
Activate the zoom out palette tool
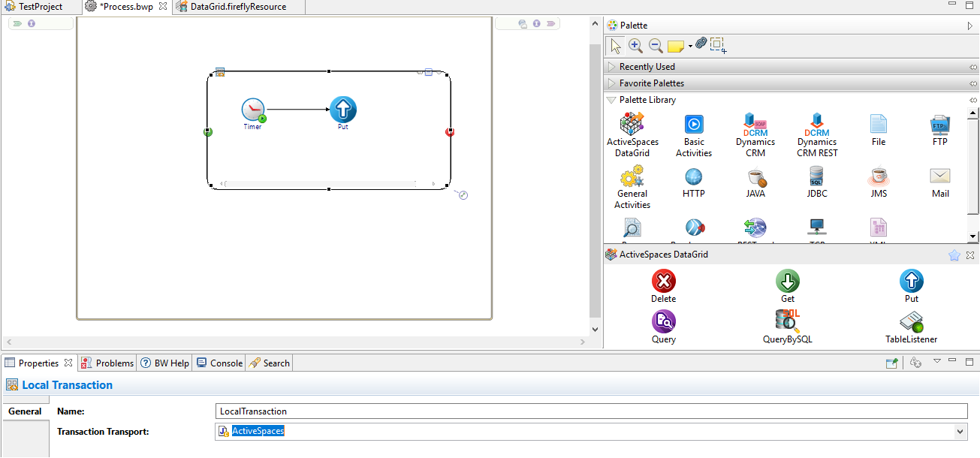(x=656, y=46)
